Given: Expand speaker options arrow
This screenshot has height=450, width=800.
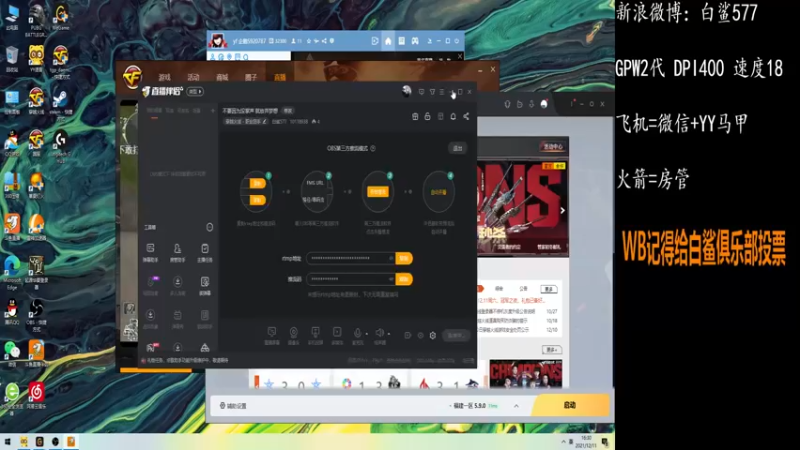Looking at the screenshot, I should [389, 334].
